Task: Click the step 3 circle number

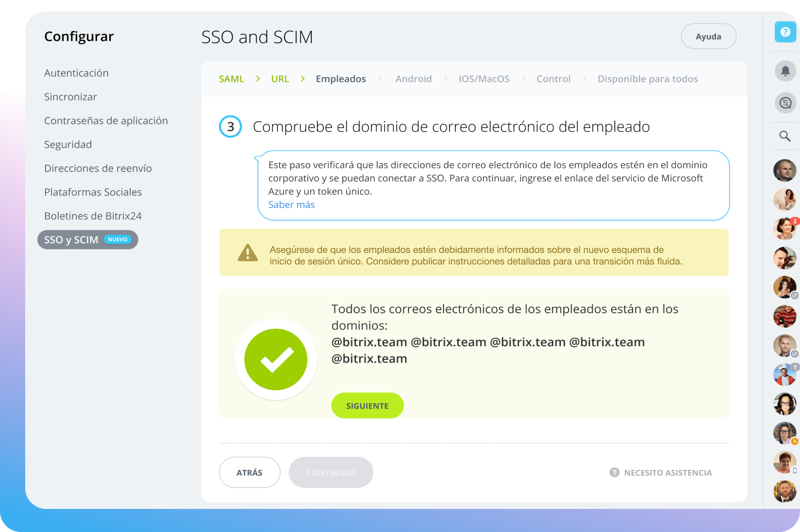Action: tap(230, 126)
